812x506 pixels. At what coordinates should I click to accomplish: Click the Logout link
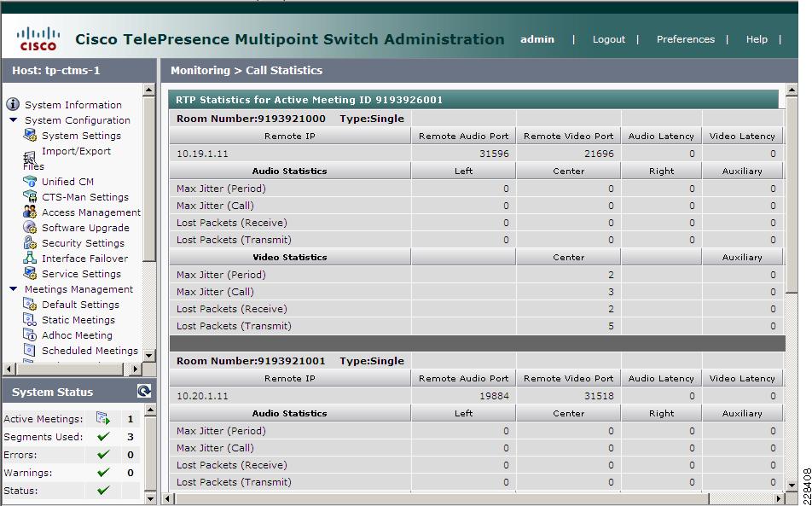608,39
